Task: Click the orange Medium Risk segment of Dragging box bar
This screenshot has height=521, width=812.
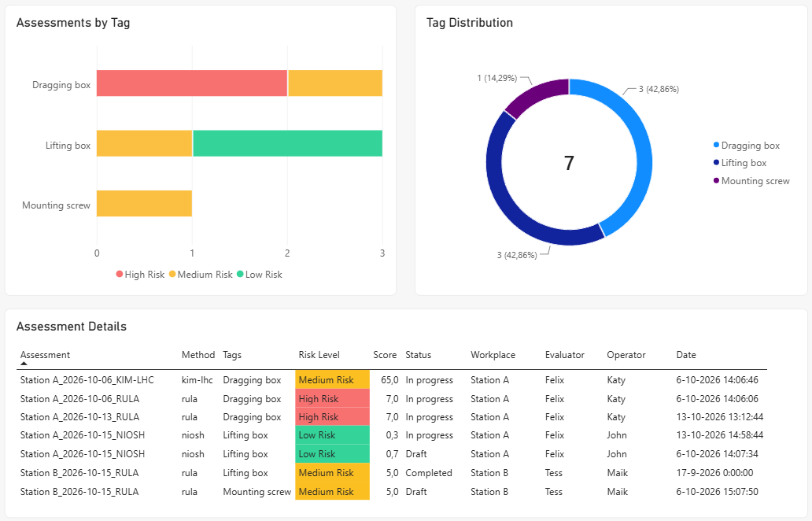Action: (335, 83)
